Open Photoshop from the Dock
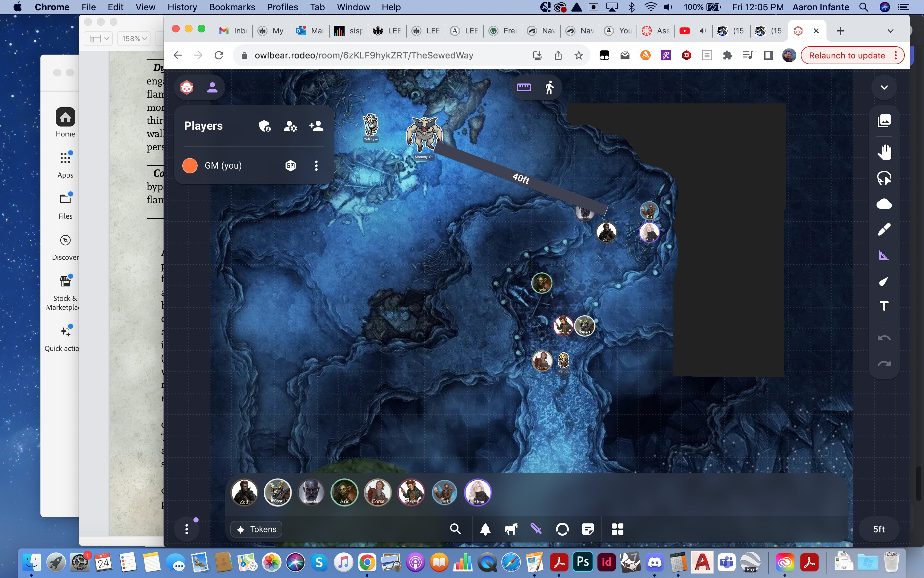The image size is (924, 578). click(583, 562)
